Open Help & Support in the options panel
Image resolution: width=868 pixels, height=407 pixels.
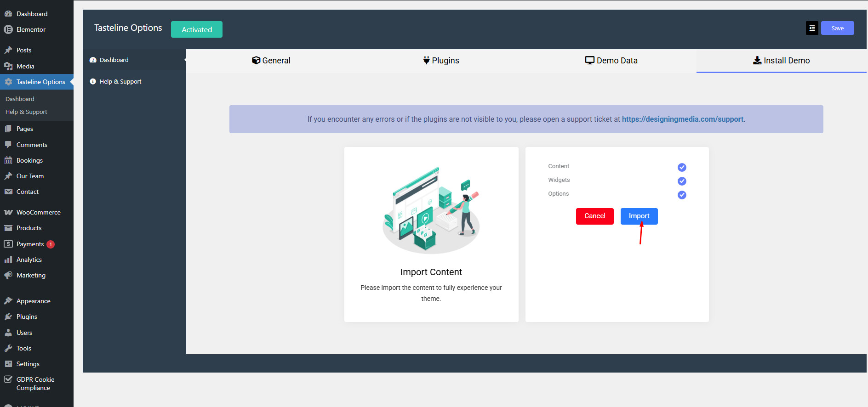[120, 82]
